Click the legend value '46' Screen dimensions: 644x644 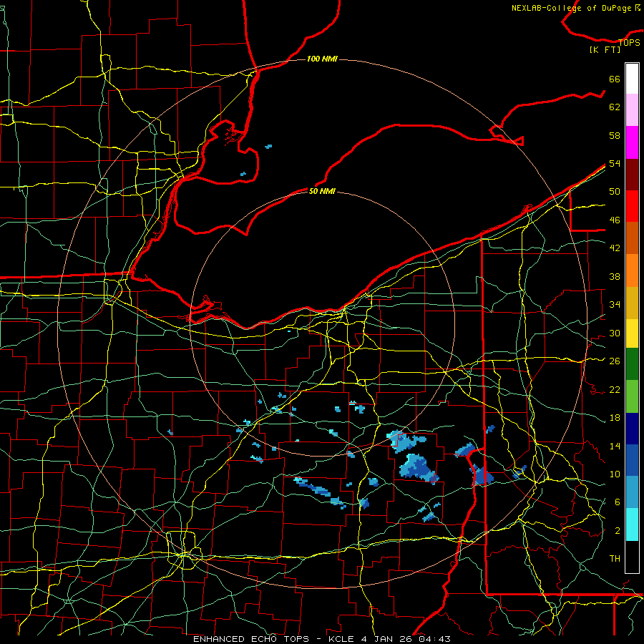(615, 220)
